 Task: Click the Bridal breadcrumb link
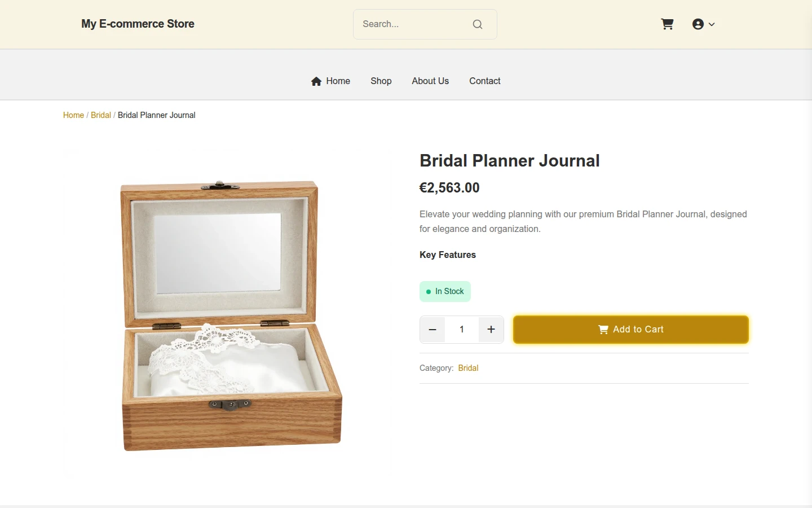[101, 115]
